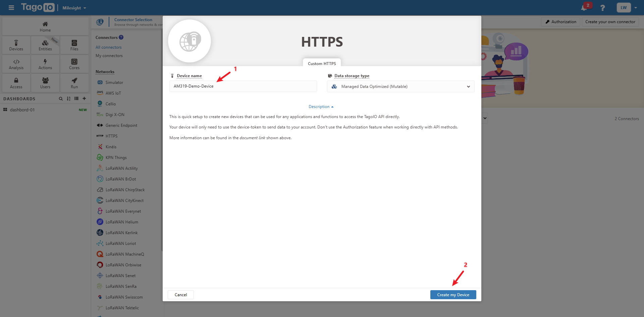644x317 pixels.
Task: Open the filter dropdown beside 2 Connectors
Action: point(485,118)
